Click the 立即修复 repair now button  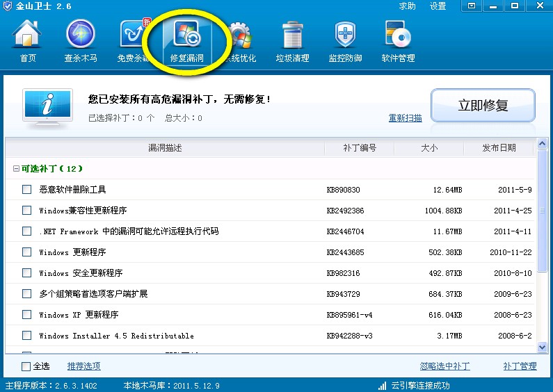[x=483, y=106]
